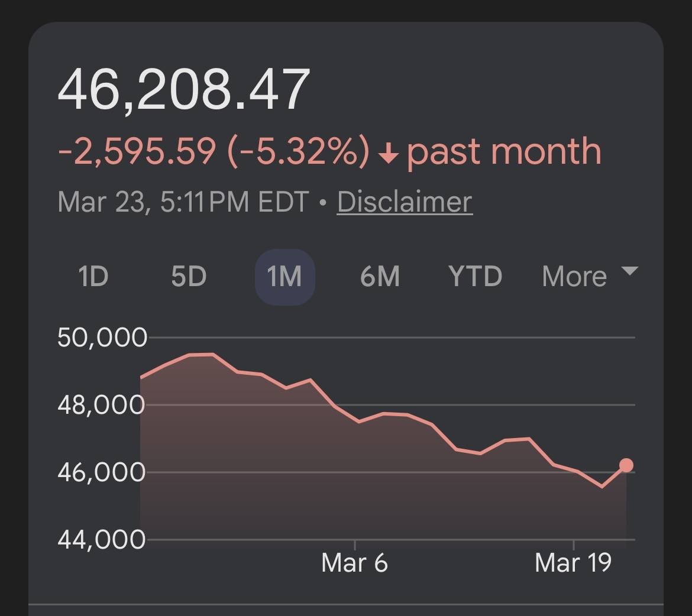This screenshot has width=692, height=616.
Task: Click the More dropdown arrow icon
Action: coord(630,271)
